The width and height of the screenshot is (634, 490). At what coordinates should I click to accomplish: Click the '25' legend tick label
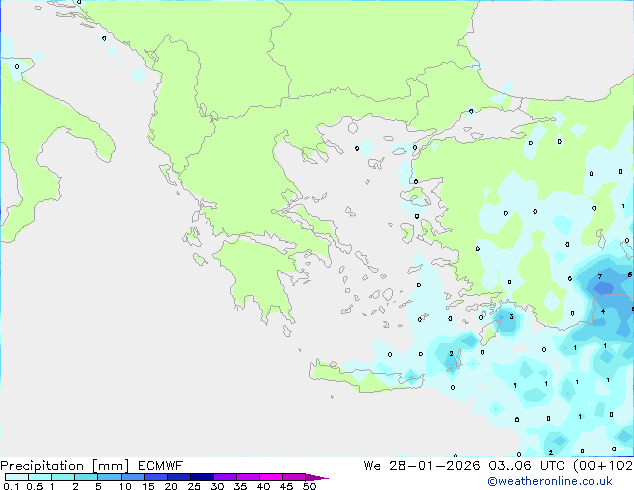click(x=194, y=486)
